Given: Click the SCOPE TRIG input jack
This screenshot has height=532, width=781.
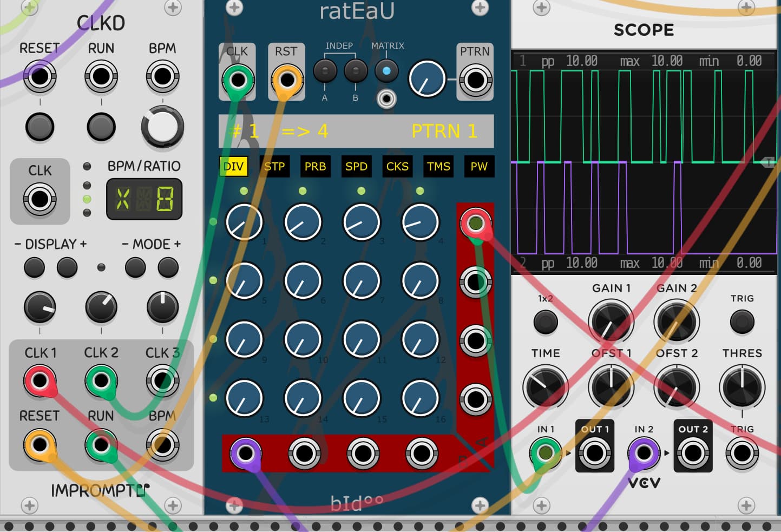Looking at the screenshot, I should pos(742,452).
